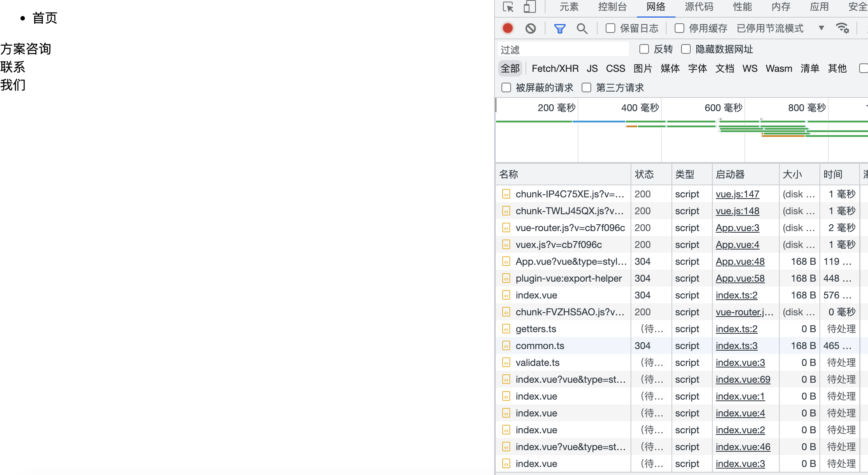Viewport: 868px width, 475px height.
Task: Switch to the 性能 tab
Action: (742, 7)
